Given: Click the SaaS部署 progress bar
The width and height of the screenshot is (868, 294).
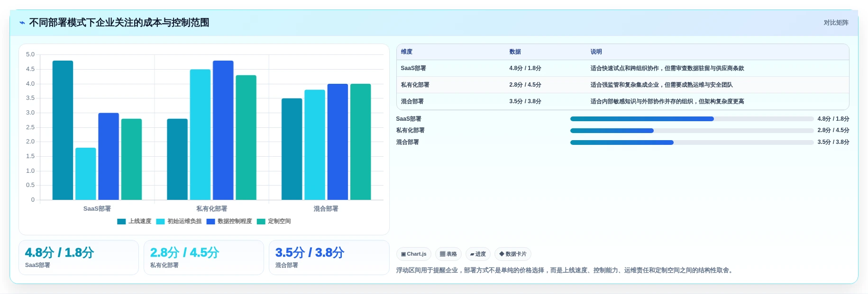Looking at the screenshot, I should pos(692,119).
